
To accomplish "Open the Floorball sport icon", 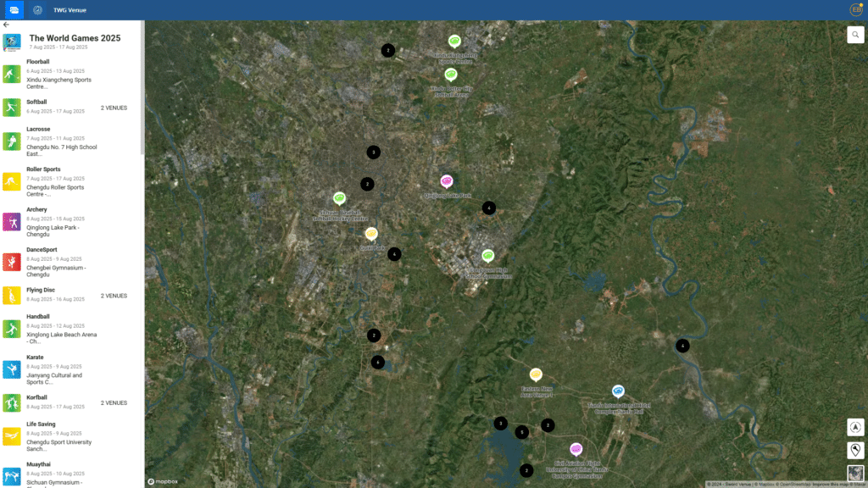I will (x=12, y=74).
